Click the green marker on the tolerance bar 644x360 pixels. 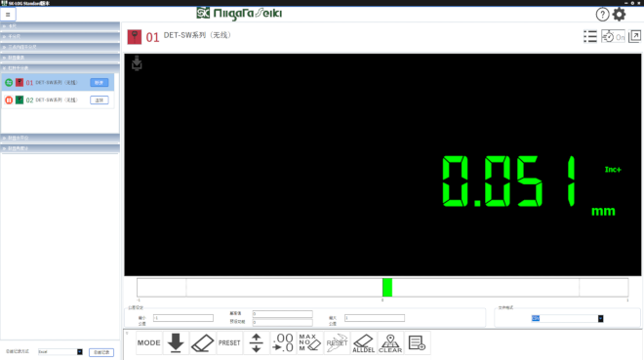tap(387, 288)
